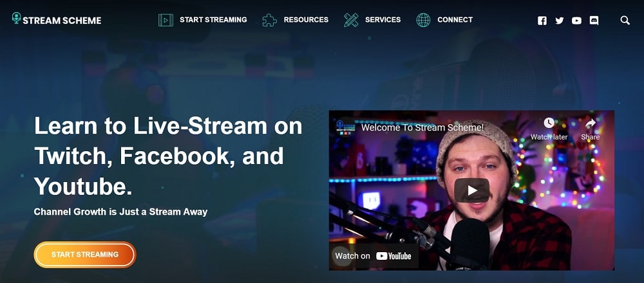Join Discord via the header icon
Screen dimensions: 644x283
click(x=594, y=21)
